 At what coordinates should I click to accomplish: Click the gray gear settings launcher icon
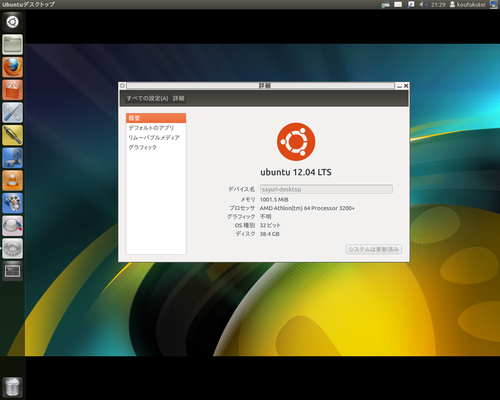[12, 248]
